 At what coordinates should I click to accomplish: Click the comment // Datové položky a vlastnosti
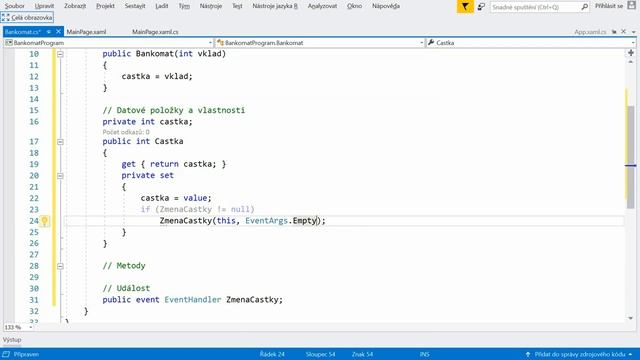pos(174,110)
